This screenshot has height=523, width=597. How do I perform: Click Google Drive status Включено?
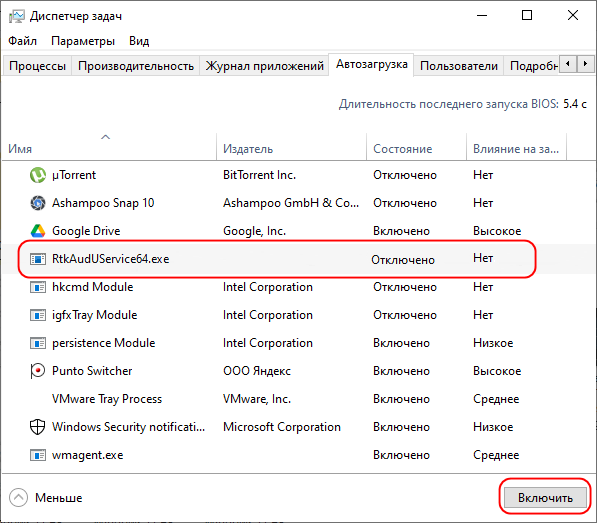point(401,231)
